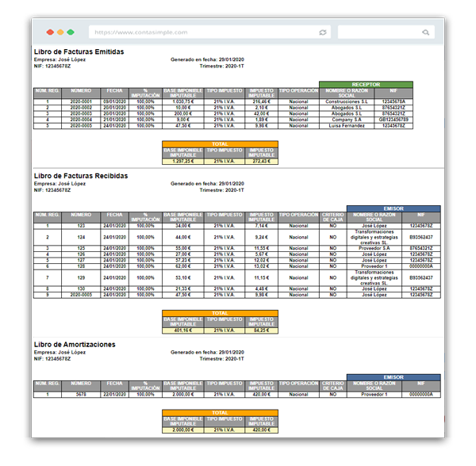The width and height of the screenshot is (476, 466).
Task: Click invoice number 2020-0001 cell
Action: (81, 101)
